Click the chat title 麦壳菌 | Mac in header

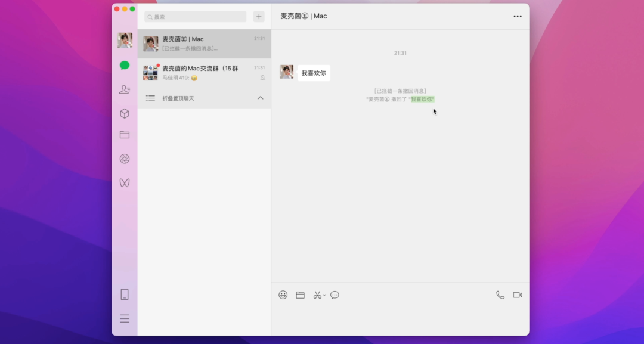tap(304, 17)
